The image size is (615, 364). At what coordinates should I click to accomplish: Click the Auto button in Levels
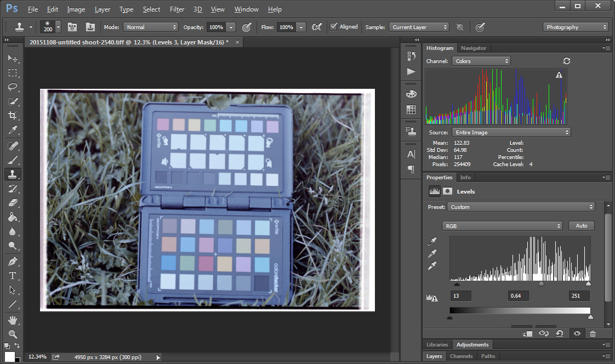[581, 225]
